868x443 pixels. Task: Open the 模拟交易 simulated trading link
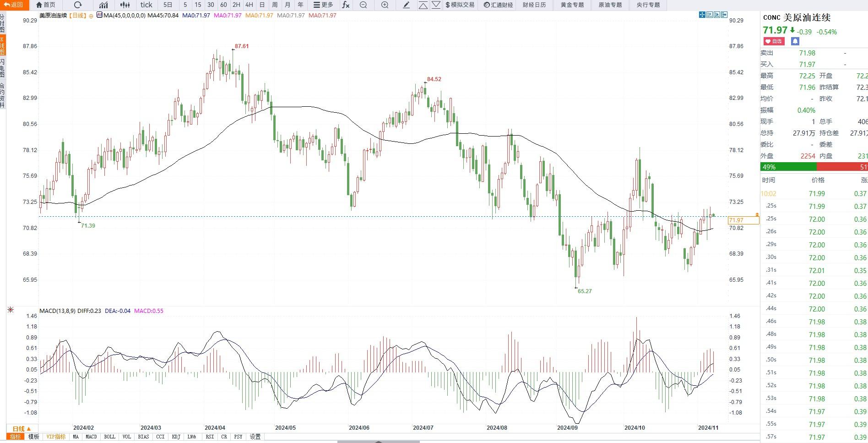[x=460, y=5]
